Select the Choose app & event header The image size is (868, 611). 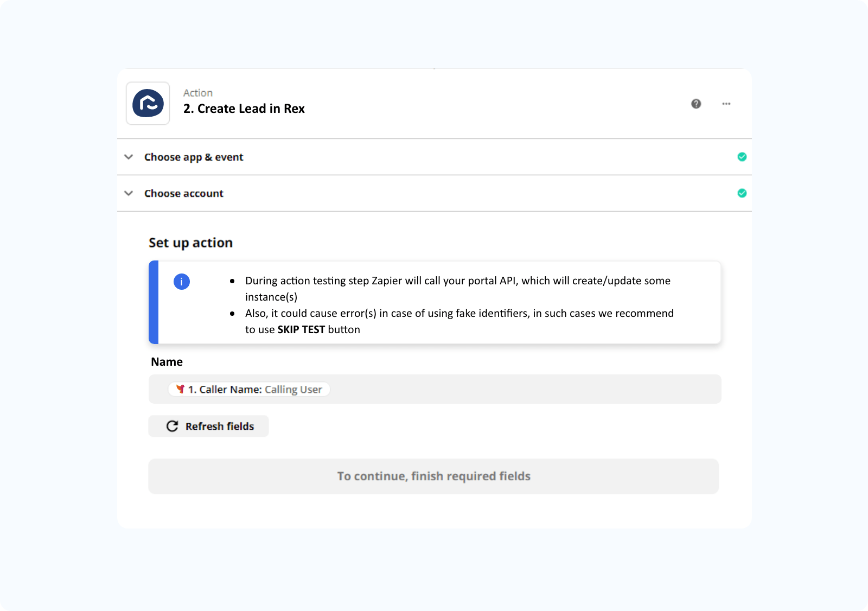[x=194, y=157]
